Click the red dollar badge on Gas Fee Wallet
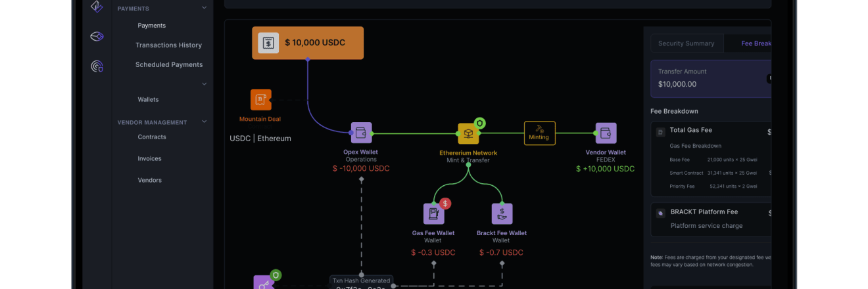Viewport: 868px width, 289px height. click(x=445, y=204)
